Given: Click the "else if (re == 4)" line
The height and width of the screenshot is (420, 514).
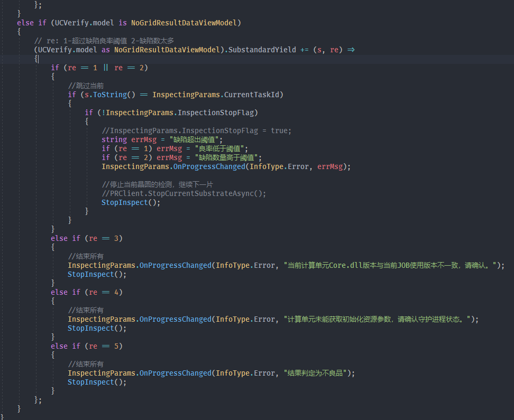Looking at the screenshot, I should tap(87, 292).
